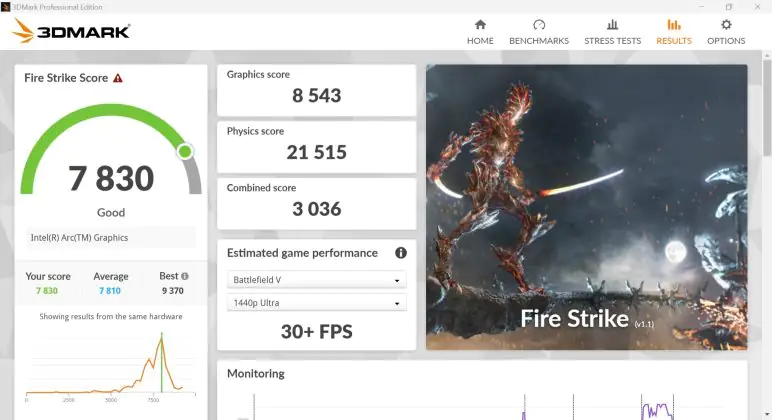Viewport: 772px width, 420px height.
Task: Click the Stress Tests bar chart icon
Action: coord(612,25)
